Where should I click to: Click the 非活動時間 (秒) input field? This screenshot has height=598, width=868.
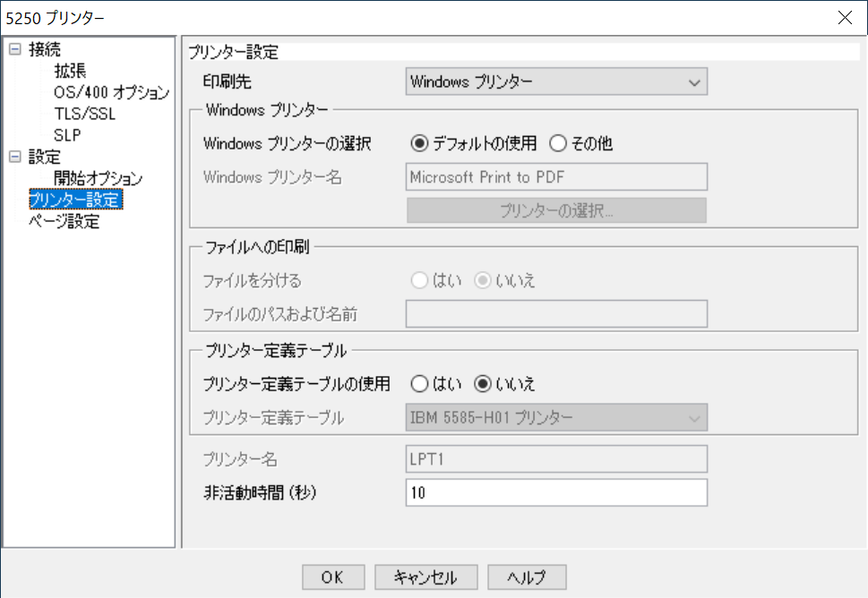[556, 492]
